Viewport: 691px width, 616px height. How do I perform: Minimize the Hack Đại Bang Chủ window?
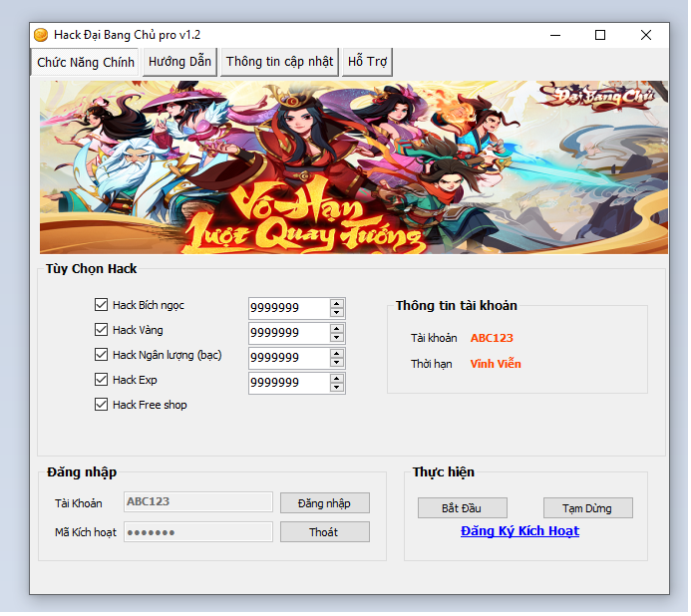pos(554,35)
